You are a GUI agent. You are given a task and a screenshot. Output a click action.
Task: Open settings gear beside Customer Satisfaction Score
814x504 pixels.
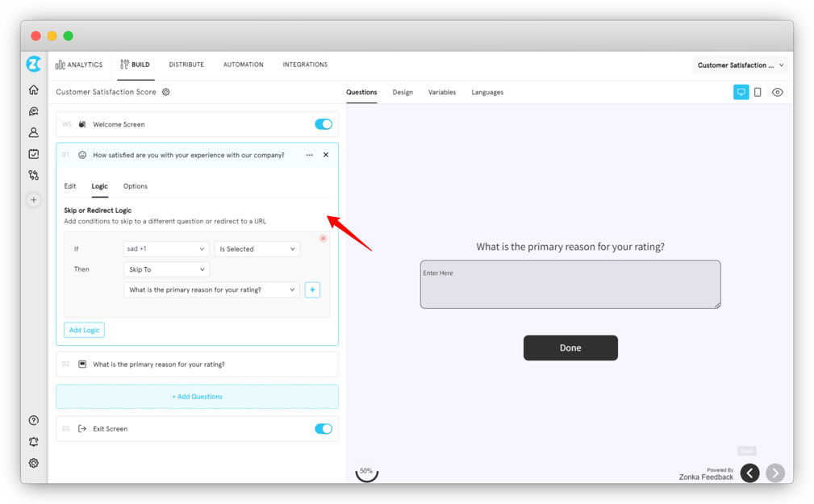165,92
